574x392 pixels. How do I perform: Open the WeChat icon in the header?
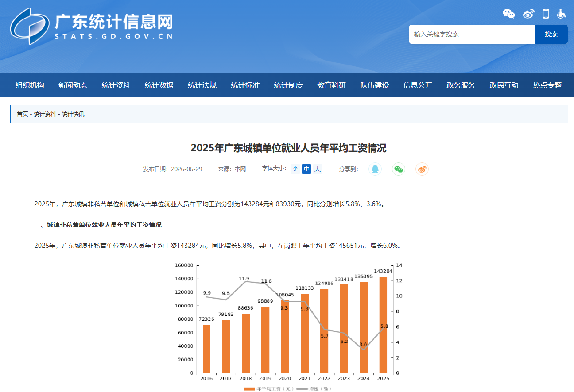click(x=509, y=14)
